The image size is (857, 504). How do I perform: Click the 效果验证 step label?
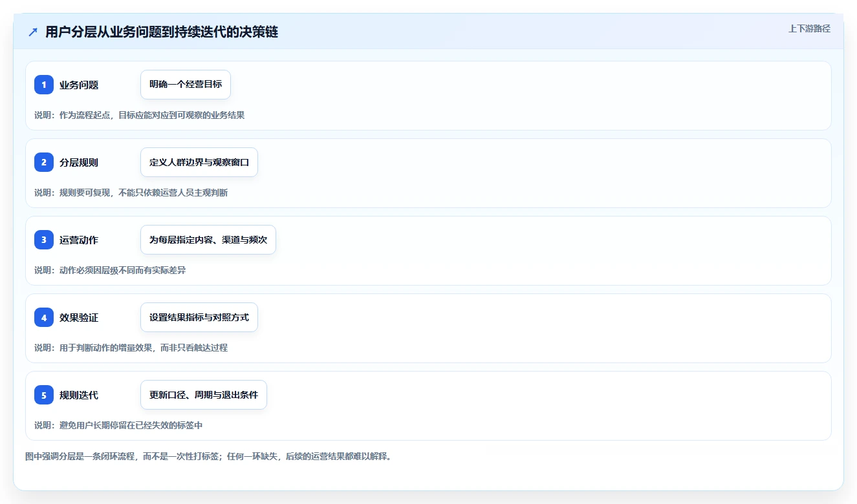[x=79, y=317]
